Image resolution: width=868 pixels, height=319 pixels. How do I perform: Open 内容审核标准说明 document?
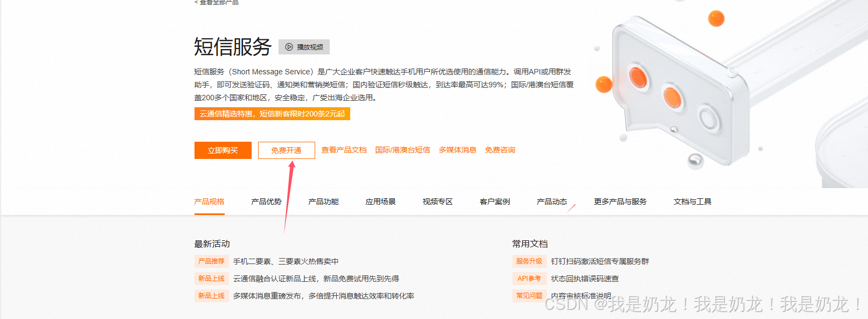581,296
